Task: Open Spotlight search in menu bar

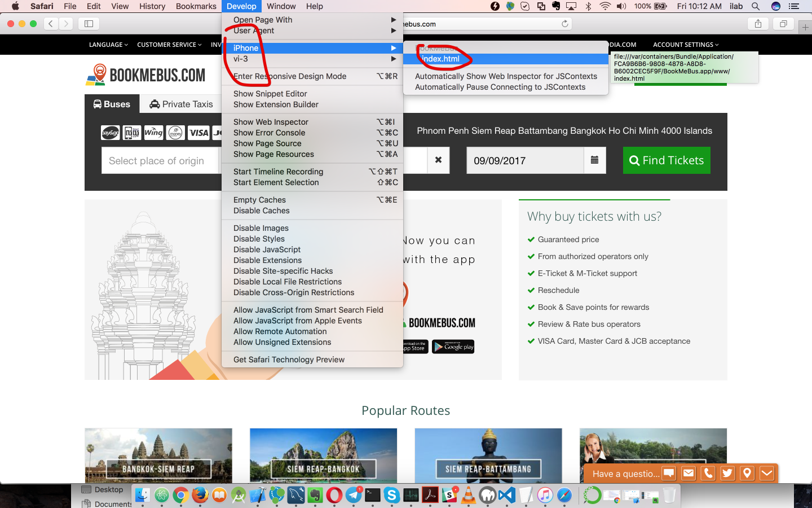Action: [x=756, y=6]
